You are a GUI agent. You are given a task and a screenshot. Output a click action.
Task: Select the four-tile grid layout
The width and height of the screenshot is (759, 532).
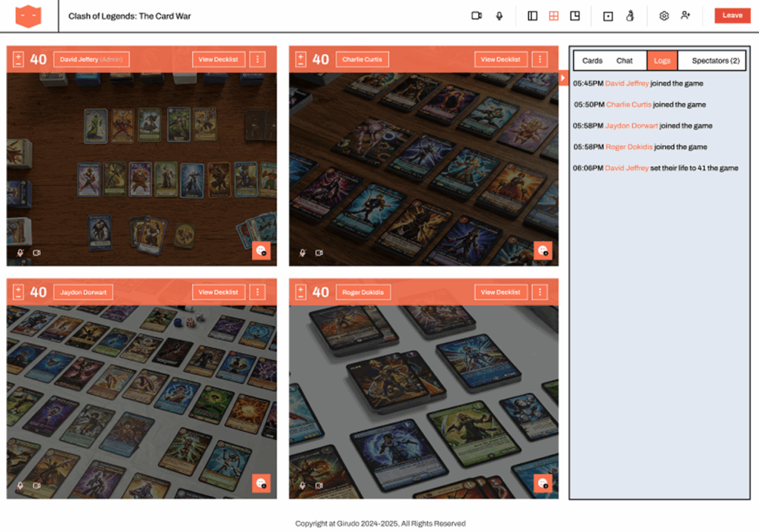click(554, 16)
